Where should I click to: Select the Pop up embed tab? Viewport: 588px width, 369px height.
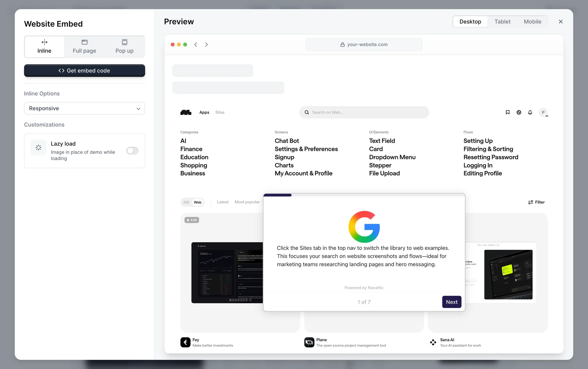coord(124,47)
